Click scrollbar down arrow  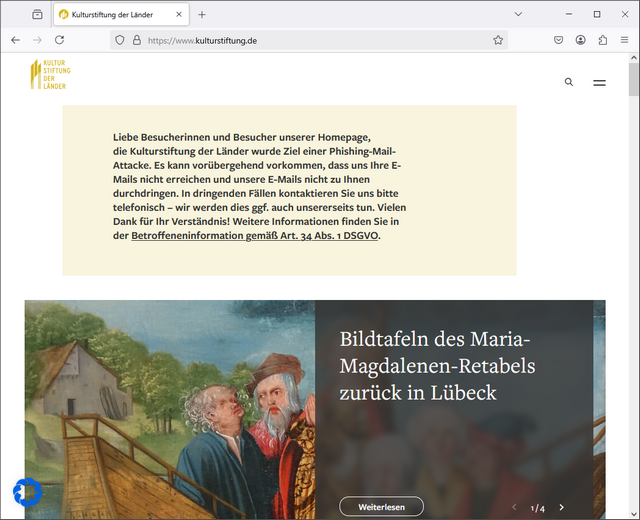pos(633,514)
